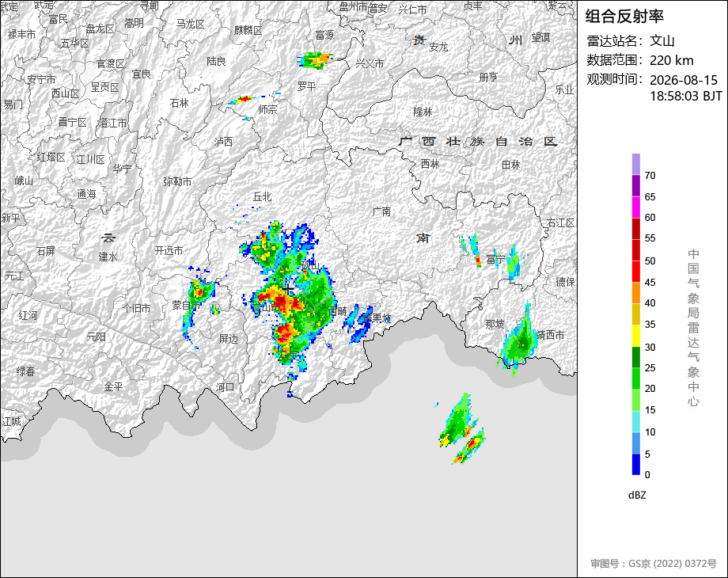Click the 开远市 map label

tap(169, 251)
